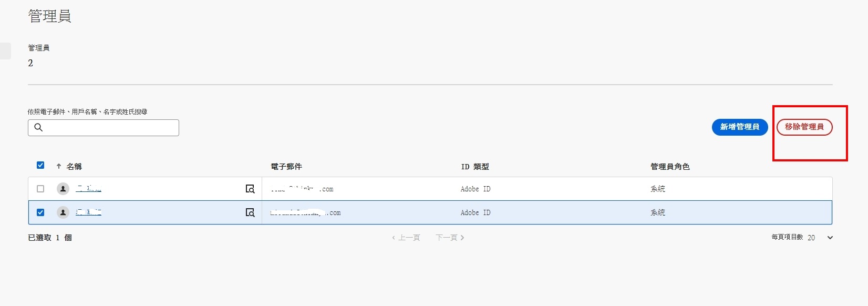Uncheck the selected second row checkbox

[x=40, y=212]
